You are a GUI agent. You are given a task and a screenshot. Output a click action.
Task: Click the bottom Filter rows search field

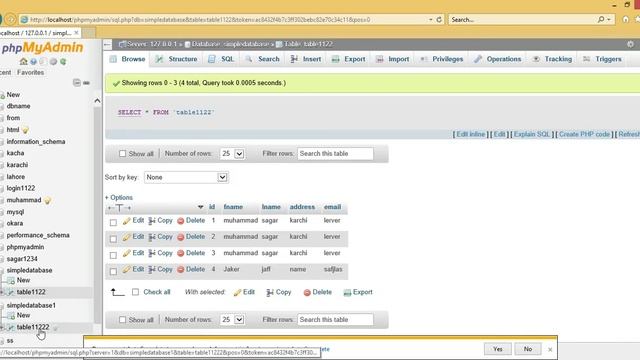click(x=335, y=320)
